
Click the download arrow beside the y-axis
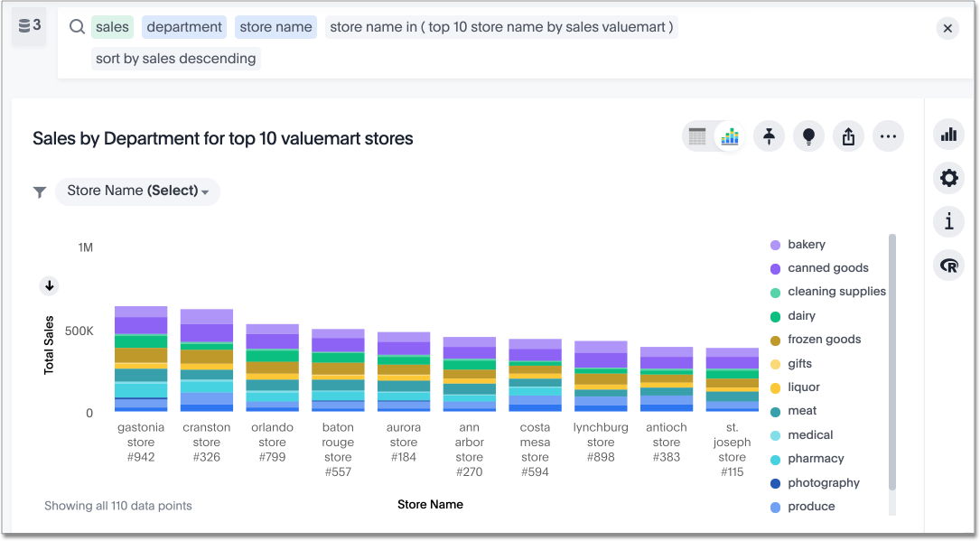pos(50,285)
